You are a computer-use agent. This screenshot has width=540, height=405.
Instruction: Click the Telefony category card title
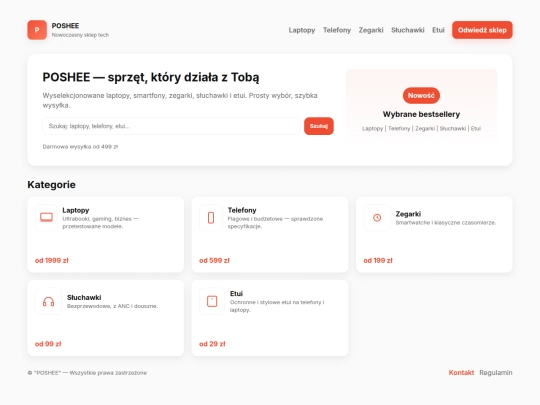pyautogui.click(x=242, y=210)
